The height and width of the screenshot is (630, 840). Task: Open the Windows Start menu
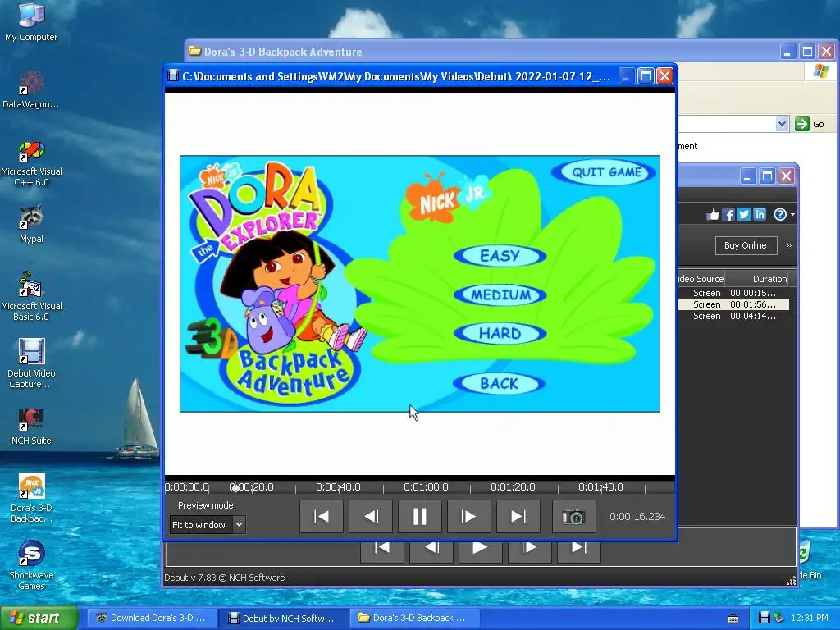click(39, 618)
